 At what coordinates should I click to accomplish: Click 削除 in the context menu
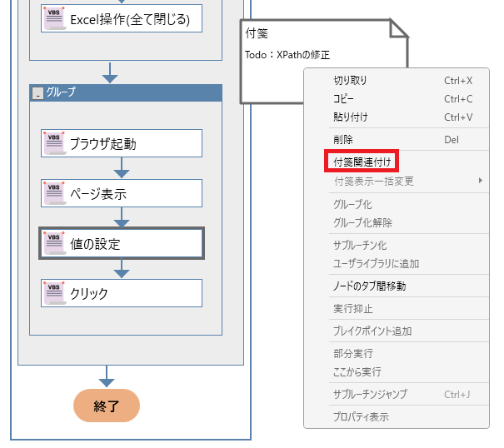[342, 140]
